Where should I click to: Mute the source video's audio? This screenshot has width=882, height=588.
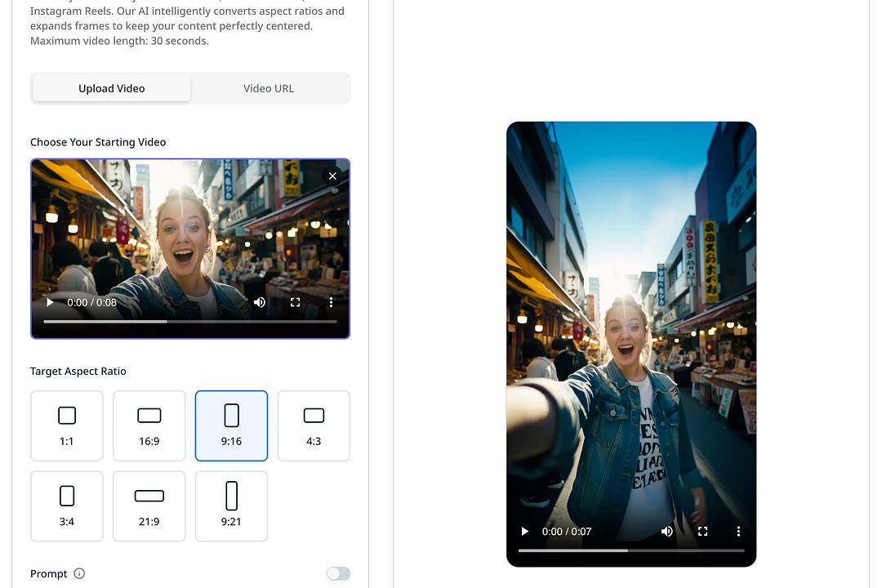click(x=259, y=302)
